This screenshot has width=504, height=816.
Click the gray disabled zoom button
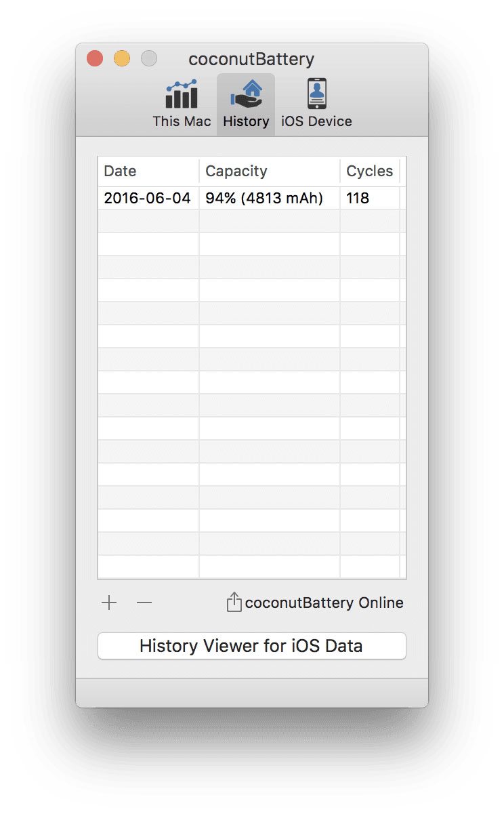[149, 59]
